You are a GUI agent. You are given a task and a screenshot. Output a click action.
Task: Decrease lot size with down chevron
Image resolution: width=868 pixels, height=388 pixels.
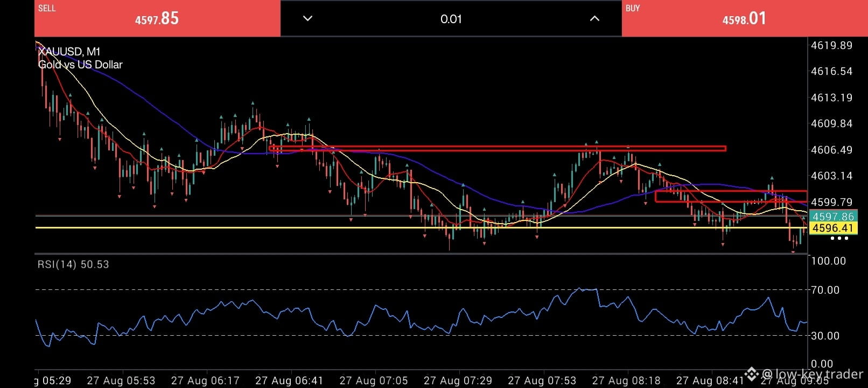pos(307,18)
